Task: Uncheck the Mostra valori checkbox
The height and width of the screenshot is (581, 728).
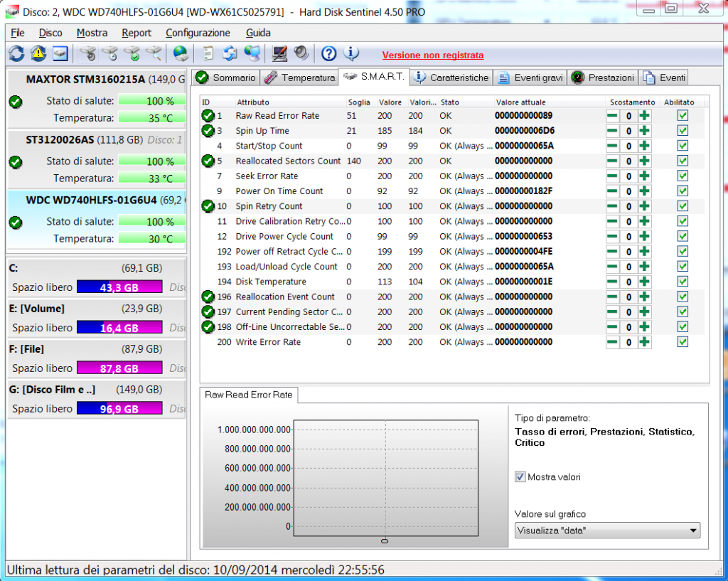Action: click(520, 477)
